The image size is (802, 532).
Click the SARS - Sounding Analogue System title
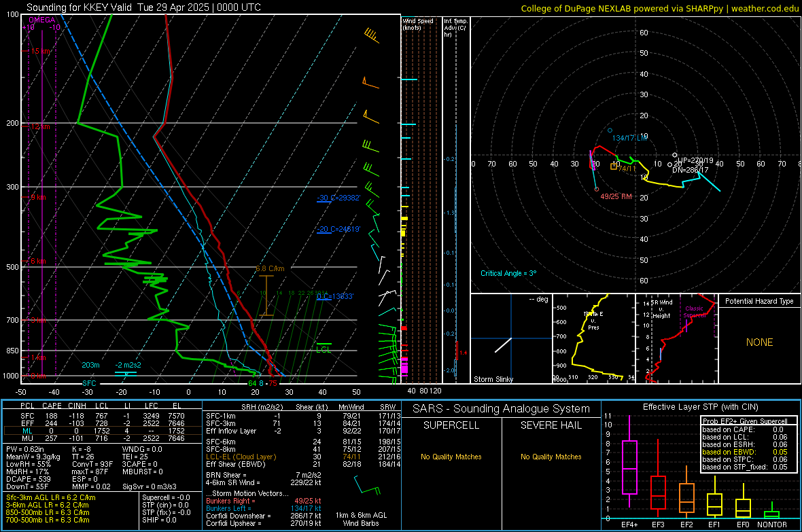point(501,409)
